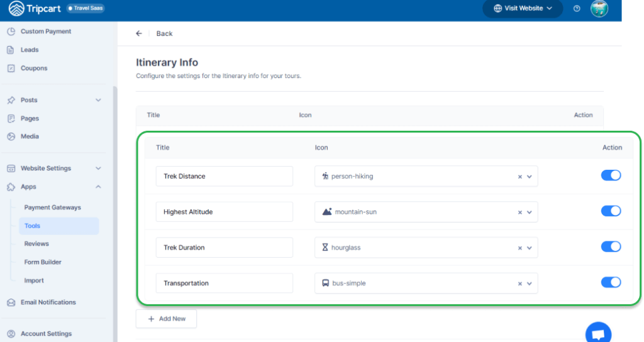Disable the Trek Duration switch

point(611,246)
